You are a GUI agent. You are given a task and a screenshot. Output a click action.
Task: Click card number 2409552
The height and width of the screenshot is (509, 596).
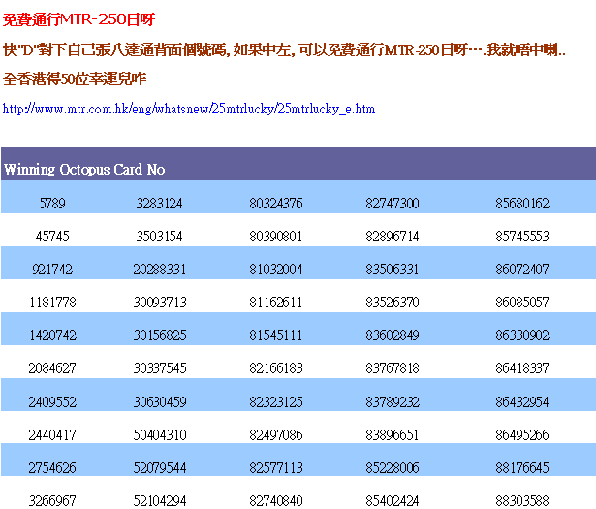[53, 402]
